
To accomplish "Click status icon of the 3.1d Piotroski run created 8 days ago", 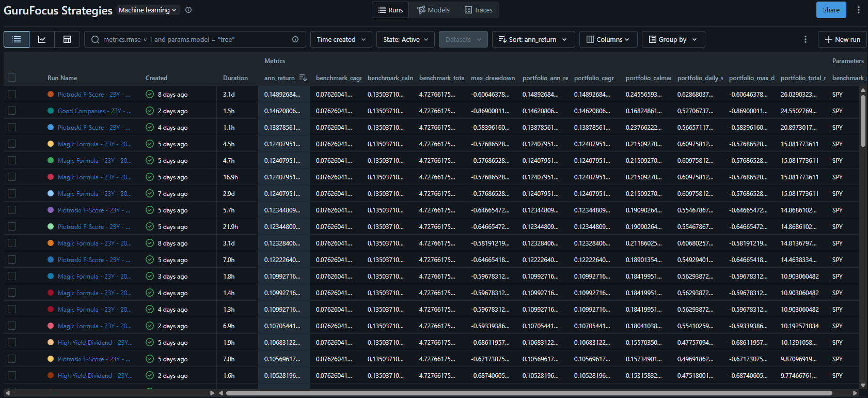I will pos(150,95).
